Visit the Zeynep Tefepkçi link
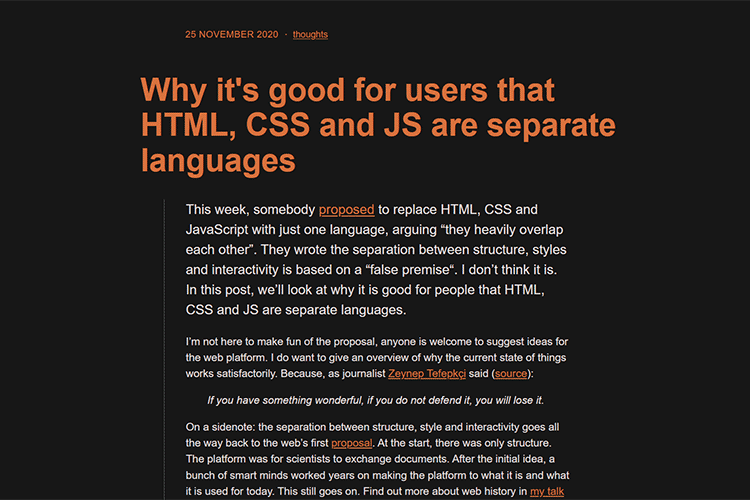Viewport: 750px width, 500px height. (402, 373)
